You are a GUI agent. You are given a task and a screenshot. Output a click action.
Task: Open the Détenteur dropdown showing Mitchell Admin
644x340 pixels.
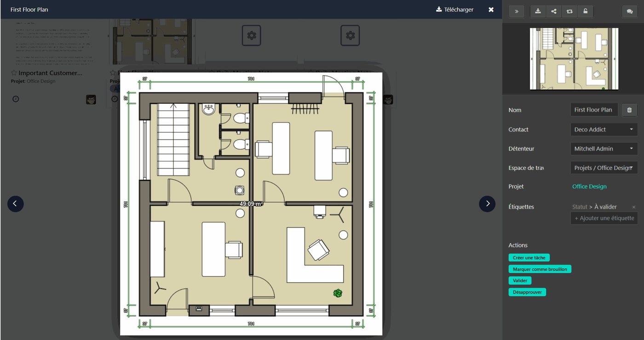click(604, 149)
